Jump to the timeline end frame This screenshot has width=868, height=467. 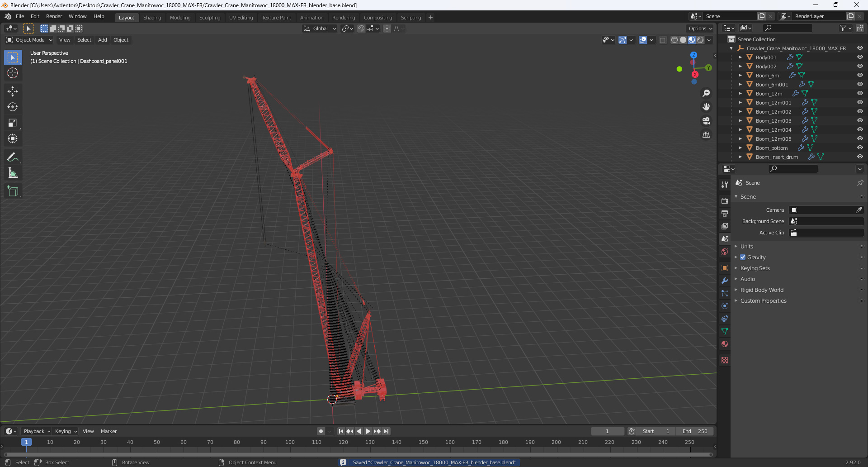386,431
